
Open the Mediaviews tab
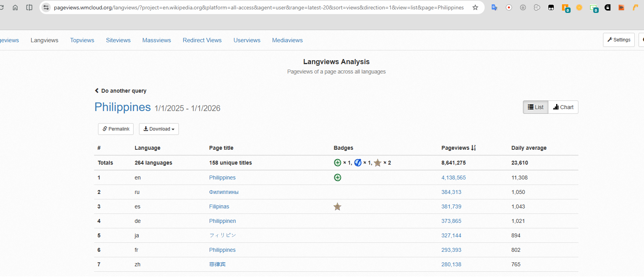point(287,40)
